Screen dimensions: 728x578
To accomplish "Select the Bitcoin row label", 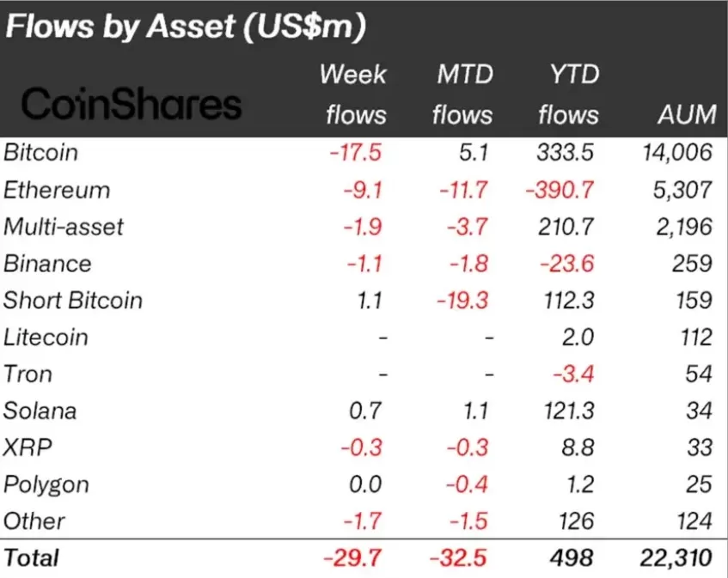I will 41,153.
